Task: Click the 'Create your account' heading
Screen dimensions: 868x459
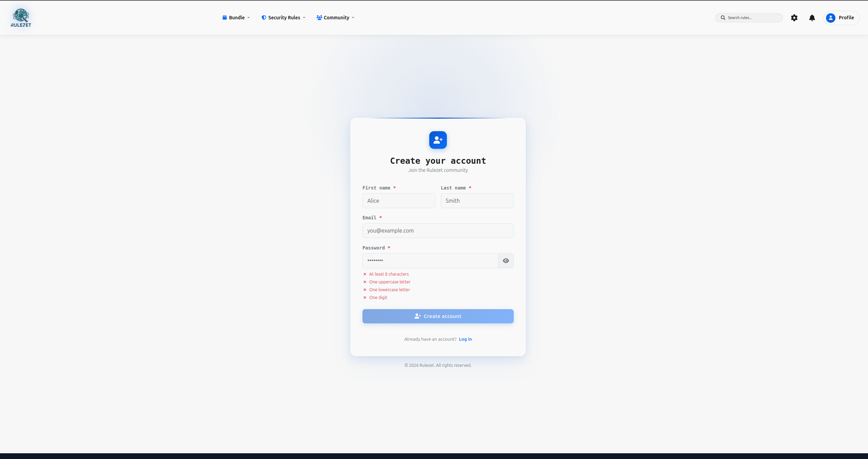Action: point(438,161)
